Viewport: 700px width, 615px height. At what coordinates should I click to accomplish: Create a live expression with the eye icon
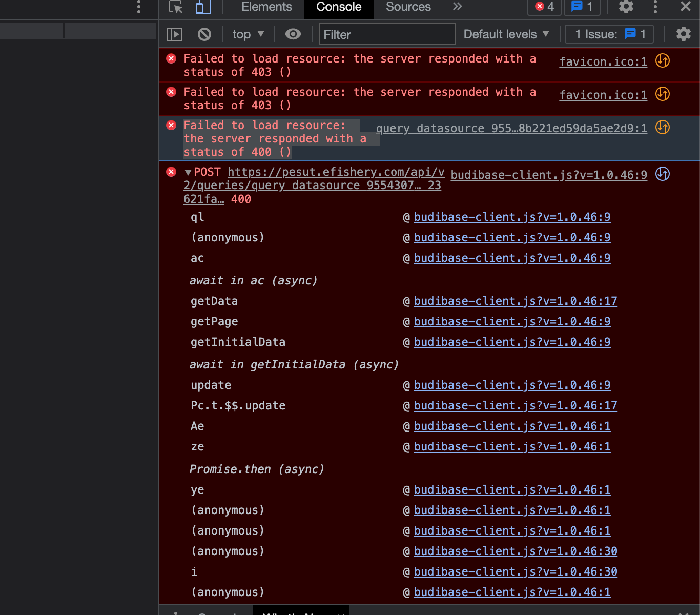[293, 34]
